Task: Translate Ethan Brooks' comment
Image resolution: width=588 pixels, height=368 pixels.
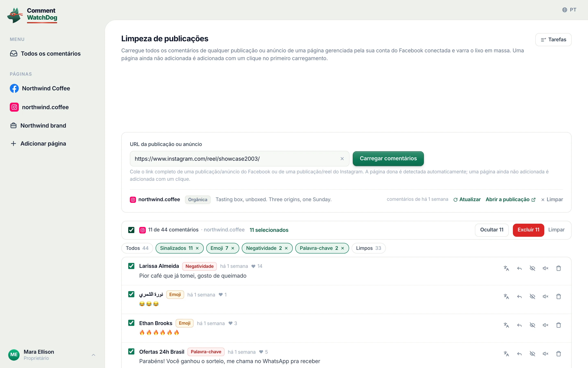Action: pos(506,325)
